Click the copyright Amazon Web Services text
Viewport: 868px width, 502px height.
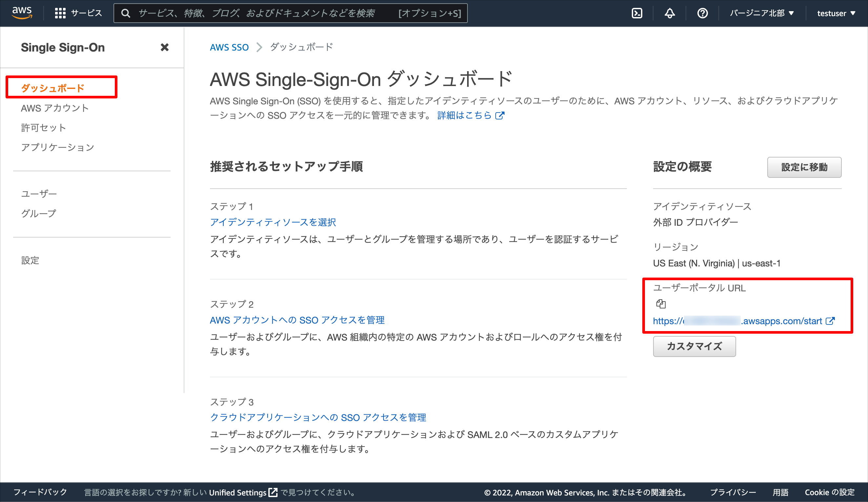585,492
